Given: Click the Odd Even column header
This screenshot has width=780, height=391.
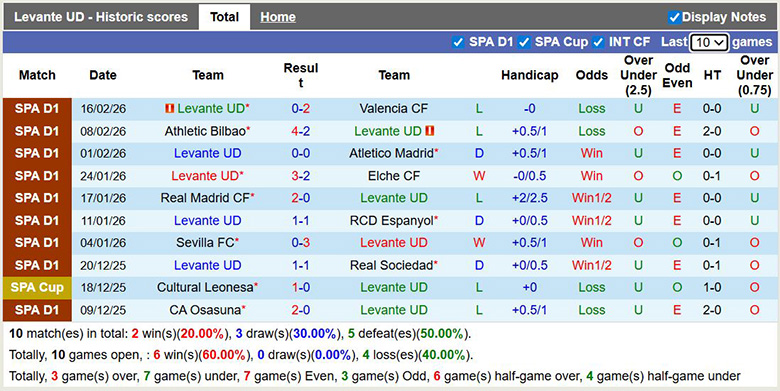Looking at the screenshot, I should coord(677,76).
